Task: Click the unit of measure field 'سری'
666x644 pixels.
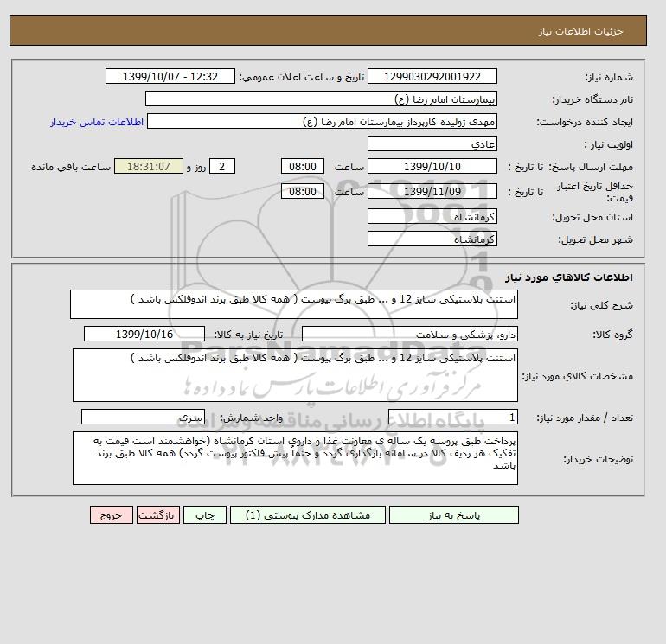Action: (143, 418)
